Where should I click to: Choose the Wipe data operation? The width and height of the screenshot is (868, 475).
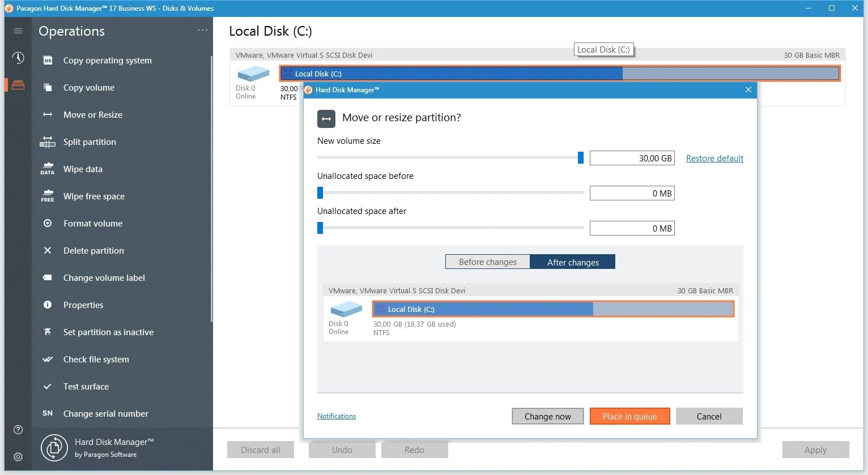[x=83, y=169]
